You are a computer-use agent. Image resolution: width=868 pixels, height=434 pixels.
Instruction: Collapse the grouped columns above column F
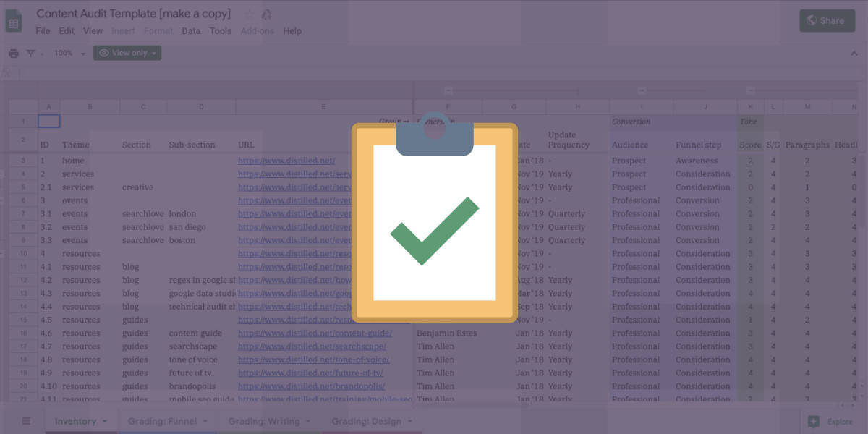[x=448, y=90]
